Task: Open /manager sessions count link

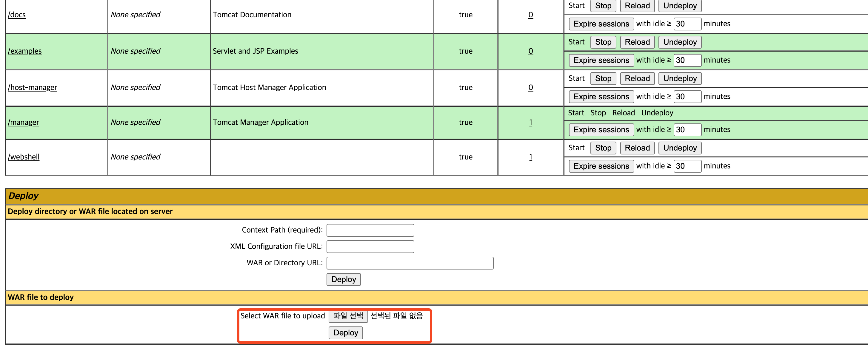Action: (530, 122)
